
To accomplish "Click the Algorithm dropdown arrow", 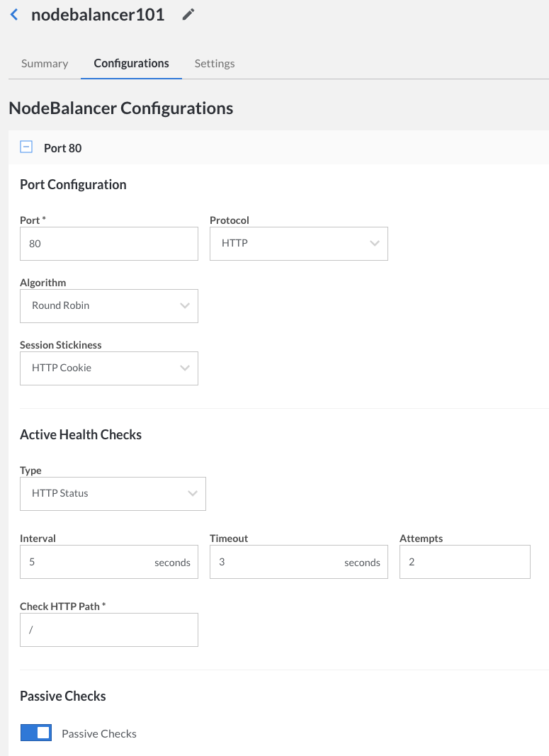I will [185, 305].
